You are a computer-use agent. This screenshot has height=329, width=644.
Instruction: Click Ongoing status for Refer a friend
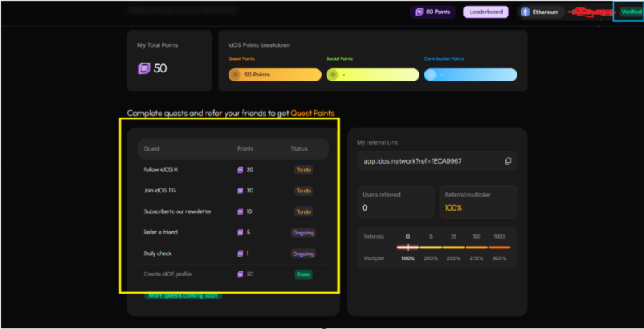(303, 233)
